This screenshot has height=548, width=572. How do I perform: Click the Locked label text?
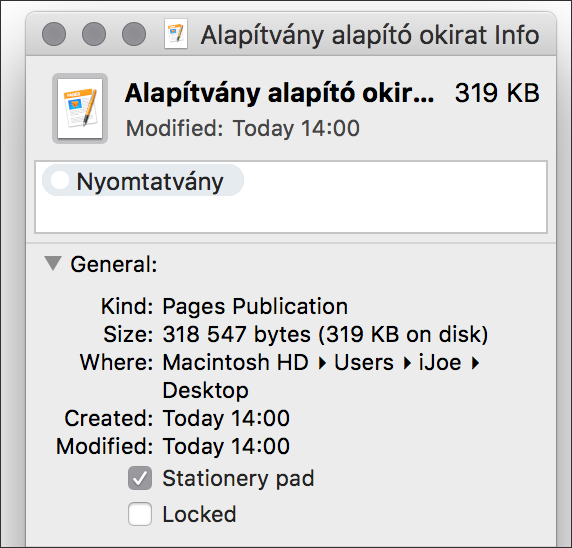click(x=199, y=514)
